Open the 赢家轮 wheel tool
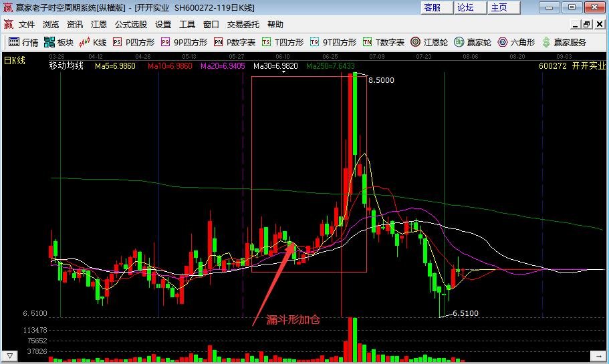This screenshot has height=364, width=609. pyautogui.click(x=473, y=42)
